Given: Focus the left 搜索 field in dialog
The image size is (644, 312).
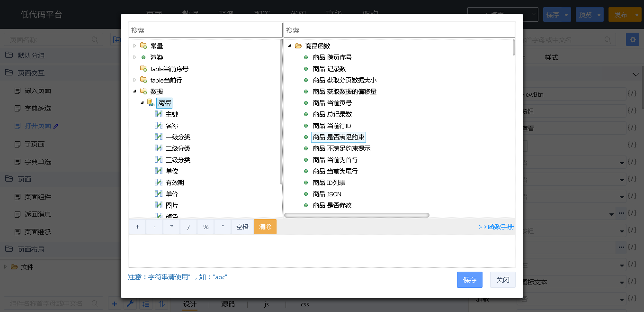Looking at the screenshot, I should point(206,30).
